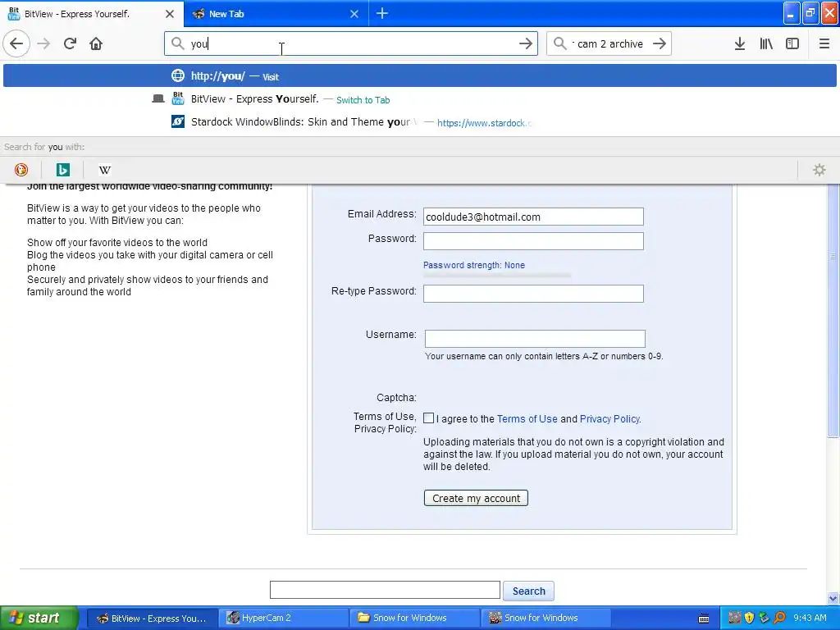Open a new tab with plus button

point(382,14)
